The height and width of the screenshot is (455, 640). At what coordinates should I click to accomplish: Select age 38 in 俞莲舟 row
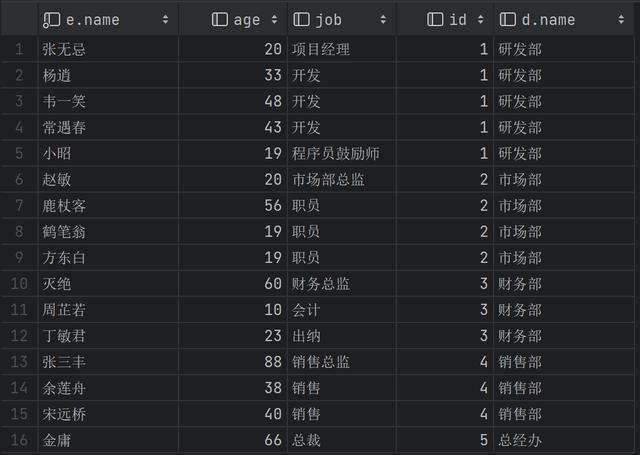point(273,388)
